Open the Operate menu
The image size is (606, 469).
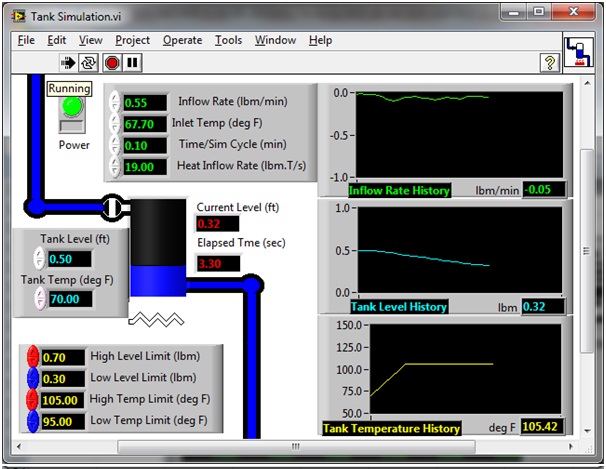(x=182, y=40)
